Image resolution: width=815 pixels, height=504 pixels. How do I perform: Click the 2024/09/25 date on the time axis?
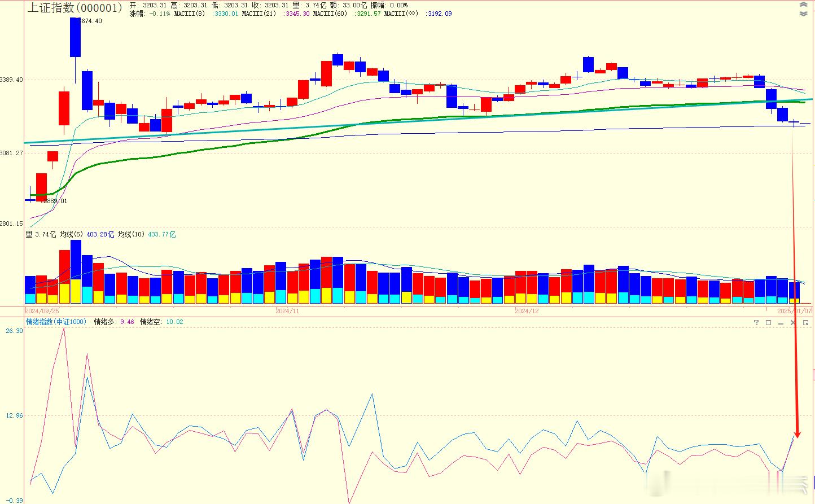pos(42,311)
